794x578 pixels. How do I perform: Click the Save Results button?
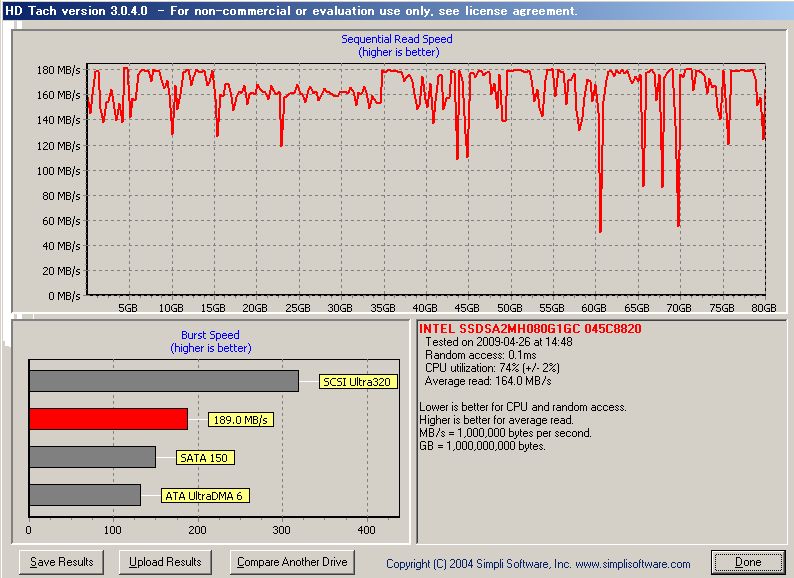(x=62, y=562)
